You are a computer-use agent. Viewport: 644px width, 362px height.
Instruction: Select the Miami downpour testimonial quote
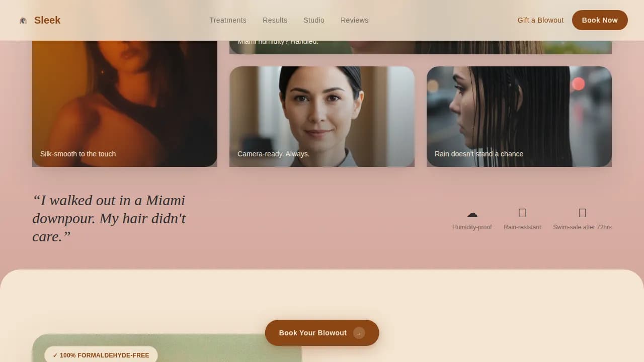pos(109,218)
